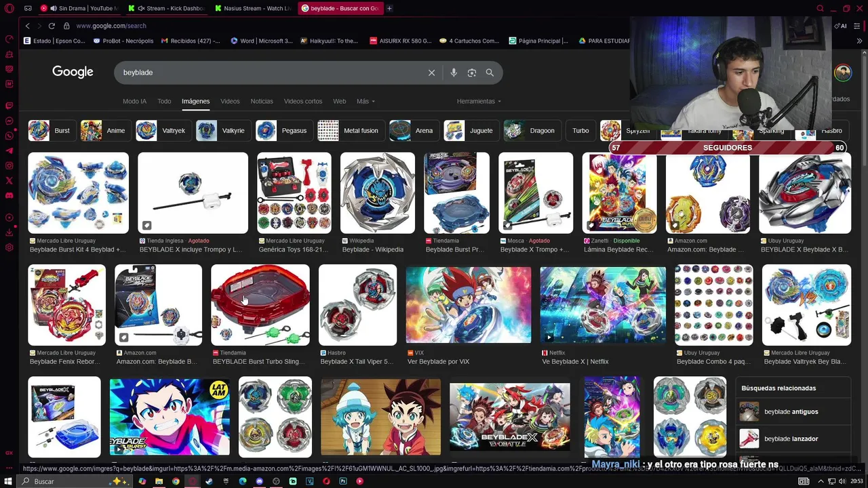
Task: Open related search beyblade antiguos
Action: [792, 411]
